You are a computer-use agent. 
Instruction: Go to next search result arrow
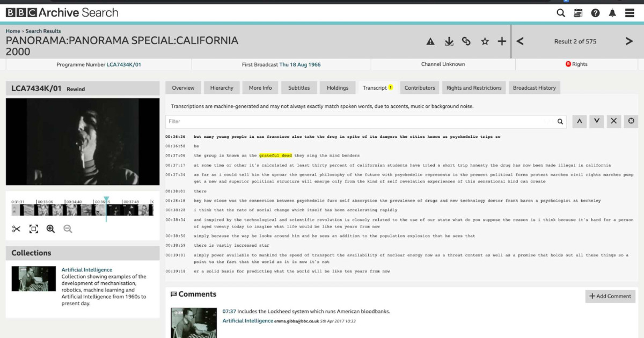tap(629, 41)
